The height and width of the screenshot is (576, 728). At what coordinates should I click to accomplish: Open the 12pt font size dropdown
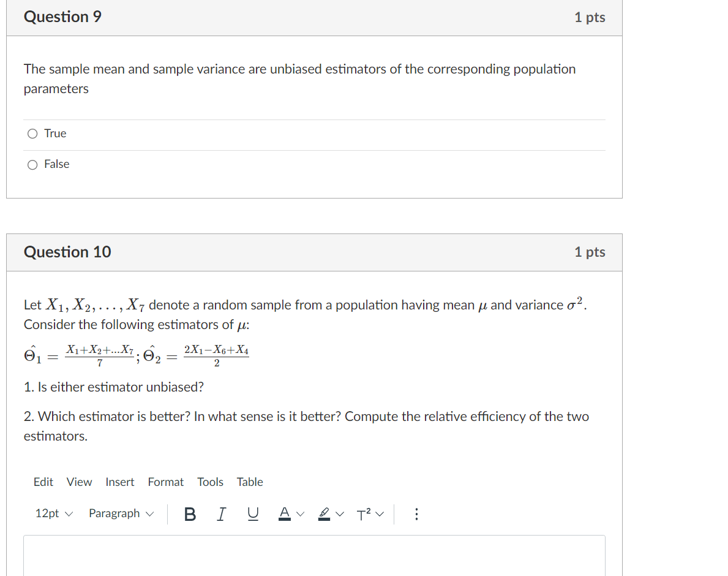pos(53,513)
